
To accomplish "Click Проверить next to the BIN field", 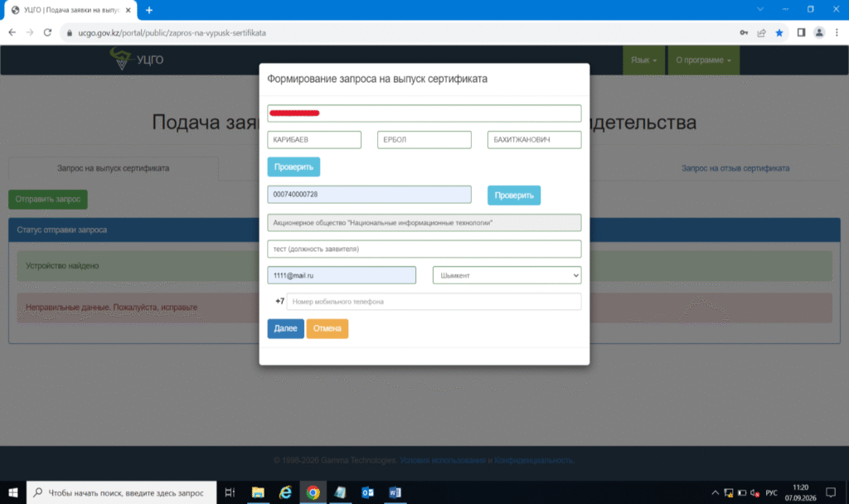I will 514,195.
